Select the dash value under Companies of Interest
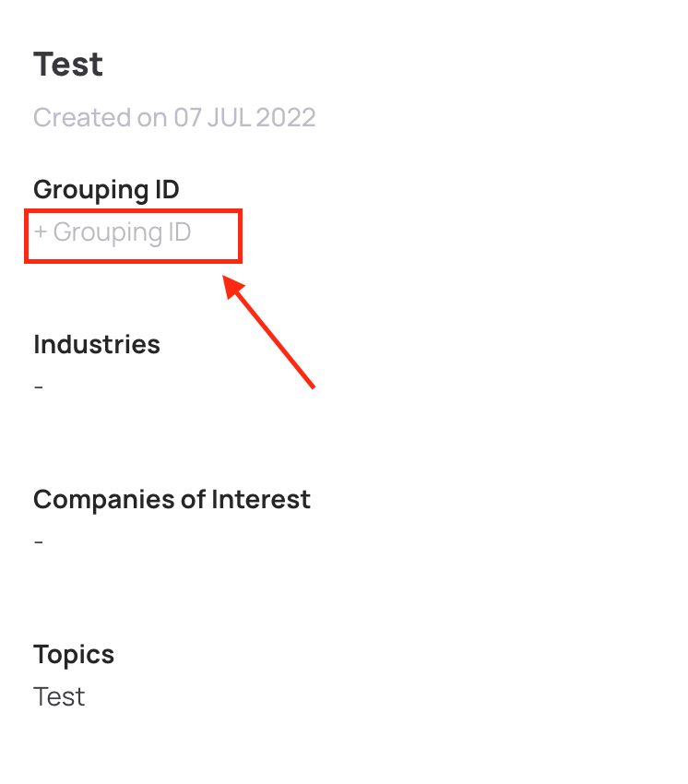 coord(39,541)
